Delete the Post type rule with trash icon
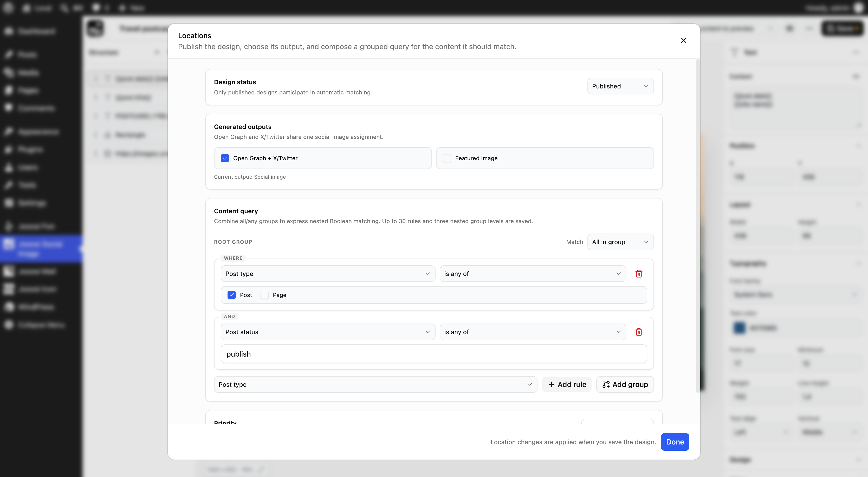 [639, 273]
